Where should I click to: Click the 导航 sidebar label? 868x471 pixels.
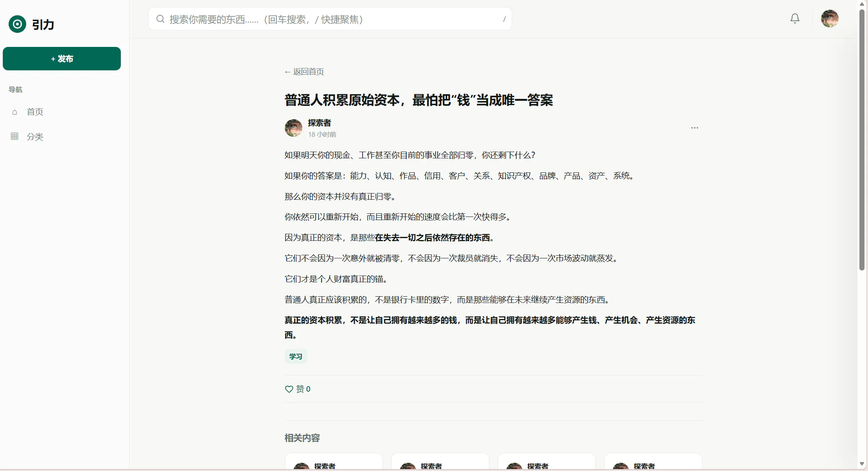[x=15, y=90]
